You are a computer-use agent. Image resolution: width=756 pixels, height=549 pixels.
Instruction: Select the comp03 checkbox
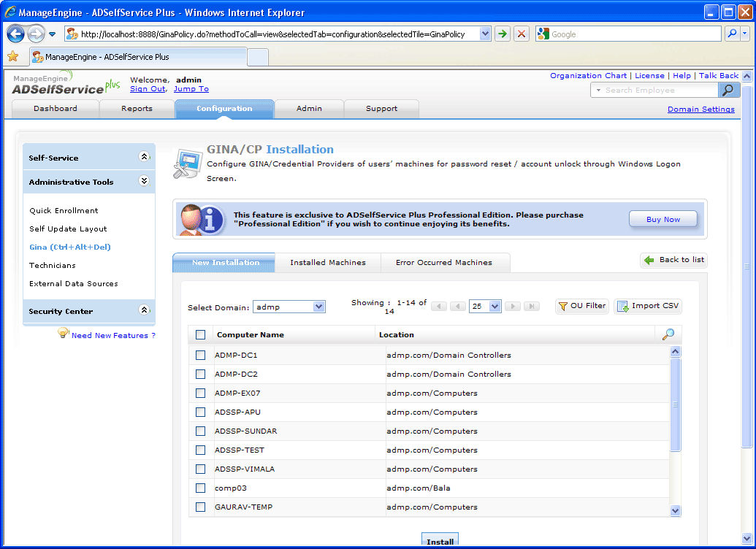[x=201, y=488]
